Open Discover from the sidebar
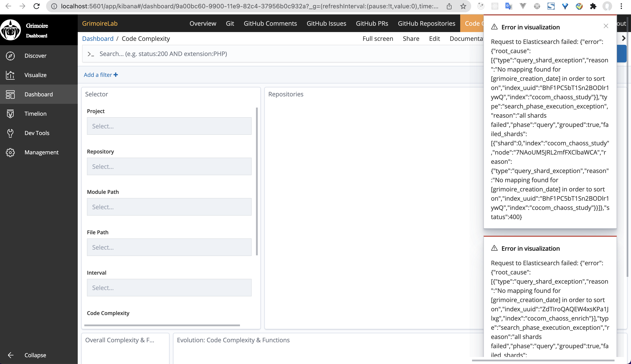Image resolution: width=631 pixels, height=364 pixels. 35,56
